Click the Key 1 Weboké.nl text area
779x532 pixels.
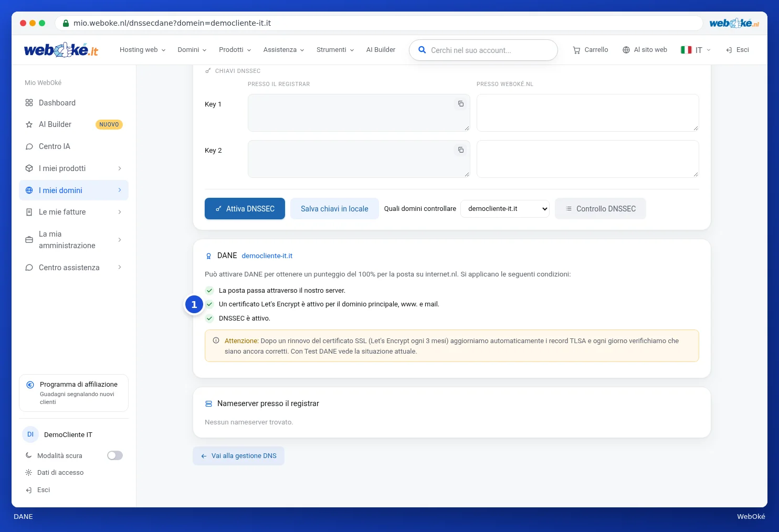[x=587, y=113]
